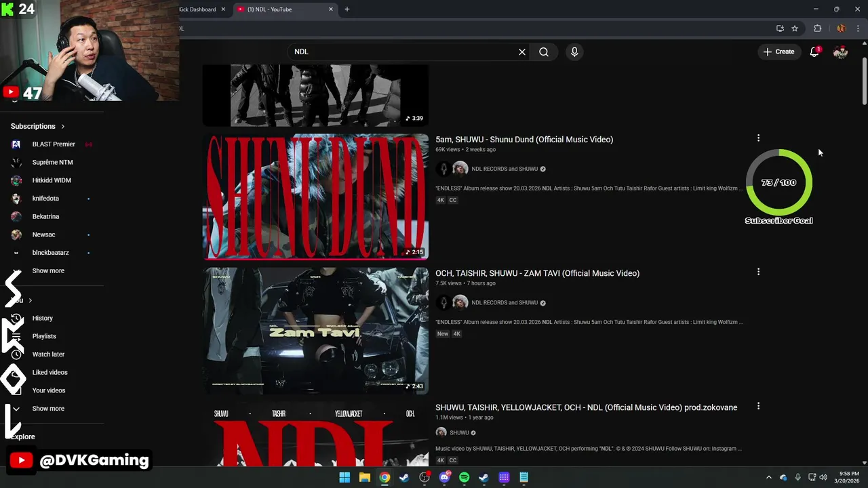Click the text "69K views • 2 weeks ago"
868x488 pixels.
[x=465, y=149]
